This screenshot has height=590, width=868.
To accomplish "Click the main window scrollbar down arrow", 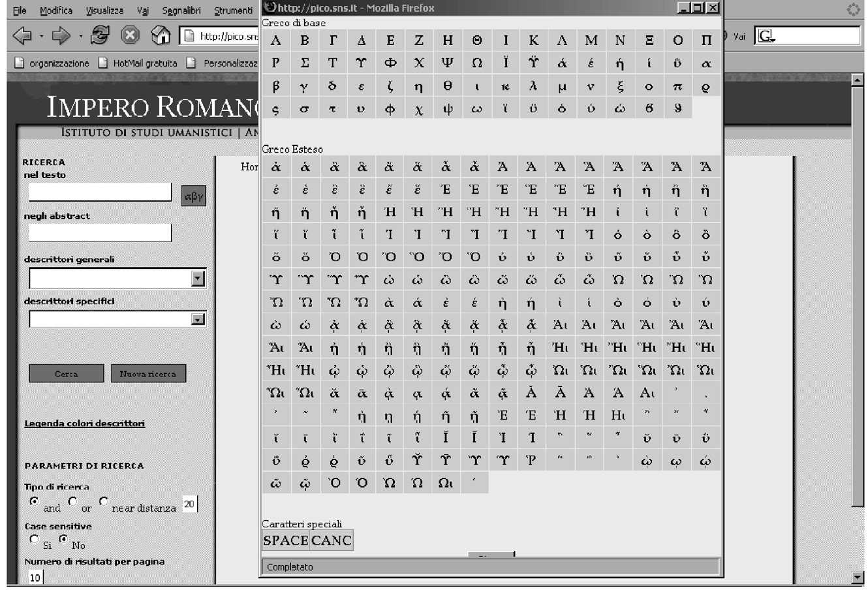I will pos(858,577).
